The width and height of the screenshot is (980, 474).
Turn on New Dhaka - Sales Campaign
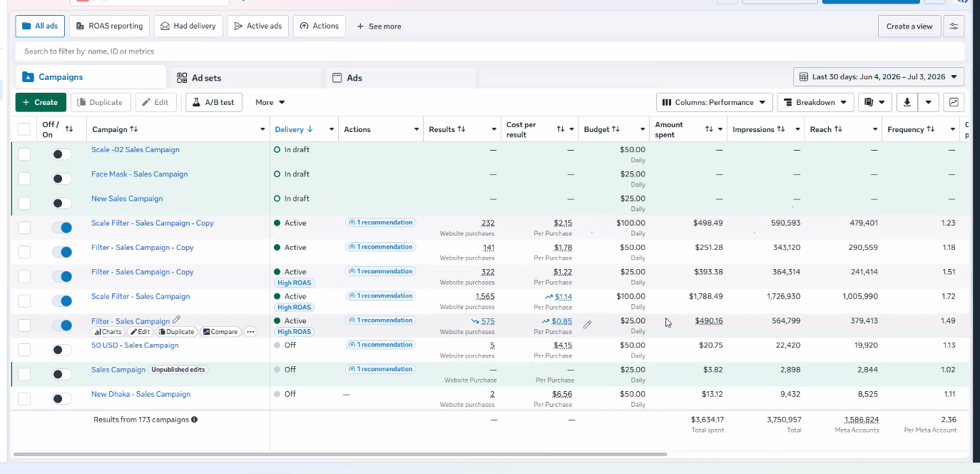coord(62,398)
